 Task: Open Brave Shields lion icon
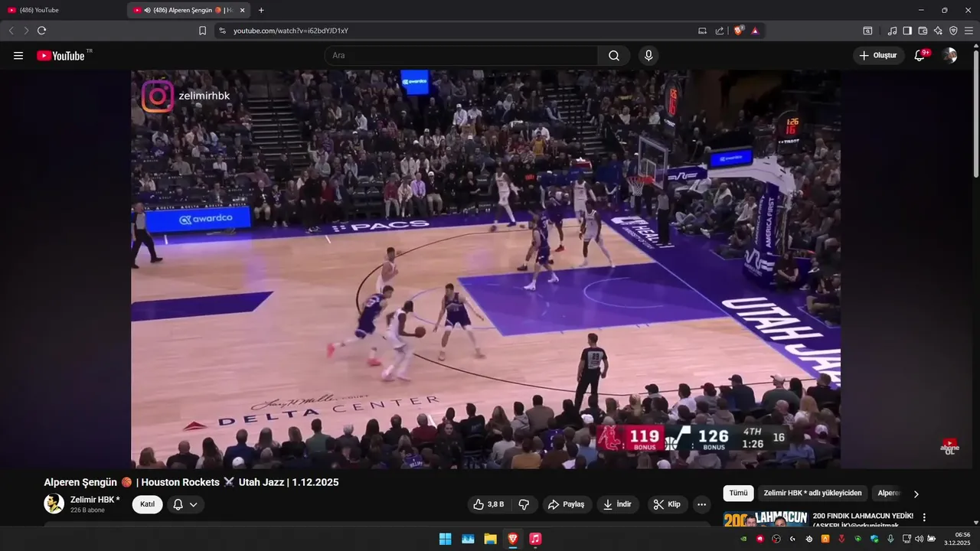pos(739,31)
